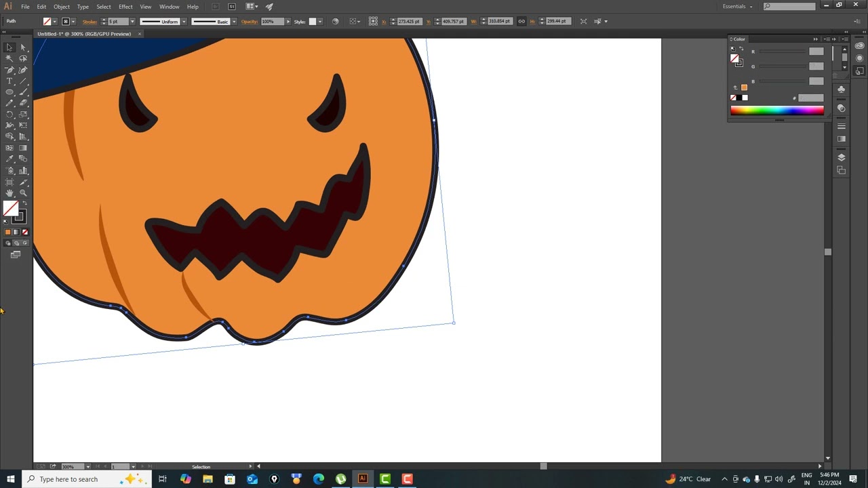Choose the Shape Builder tool

[x=9, y=137]
